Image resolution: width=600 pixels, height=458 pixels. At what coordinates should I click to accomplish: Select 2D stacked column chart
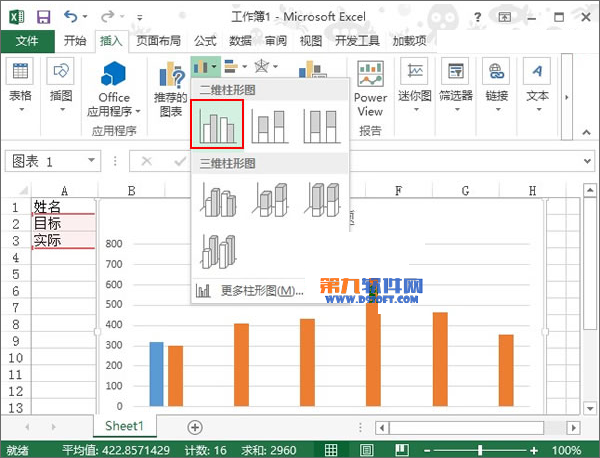coord(269,125)
